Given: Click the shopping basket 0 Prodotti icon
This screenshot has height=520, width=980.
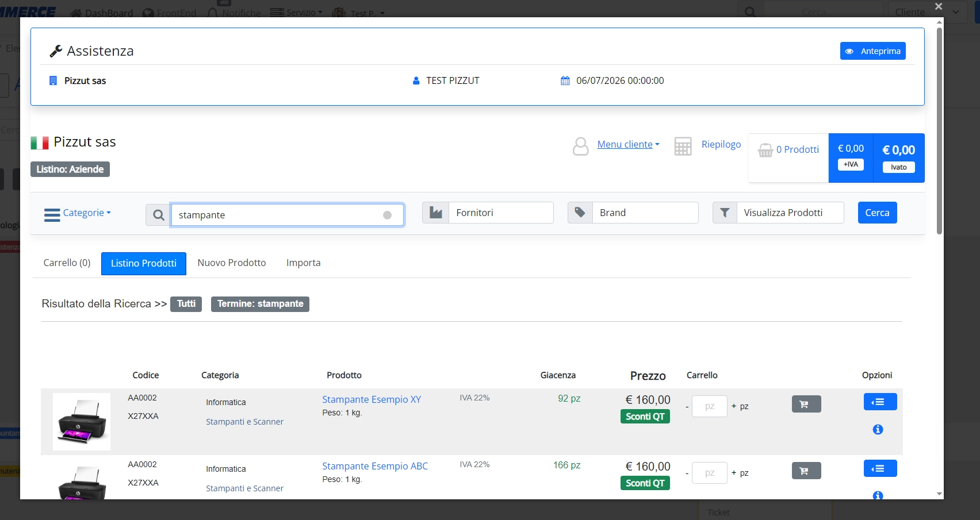Looking at the screenshot, I should [765, 150].
